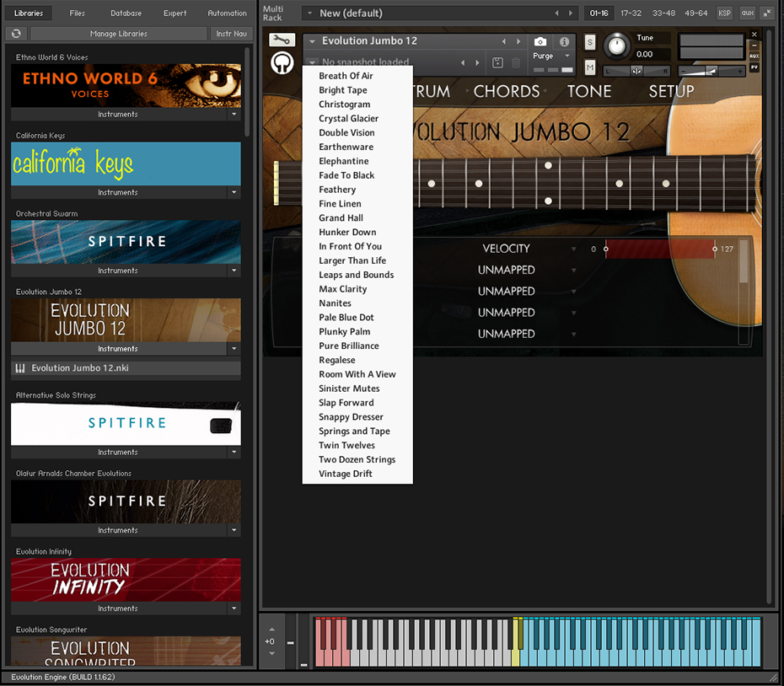This screenshot has width=784, height=686.
Task: Select output channel page 33-48
Action: pyautogui.click(x=663, y=13)
